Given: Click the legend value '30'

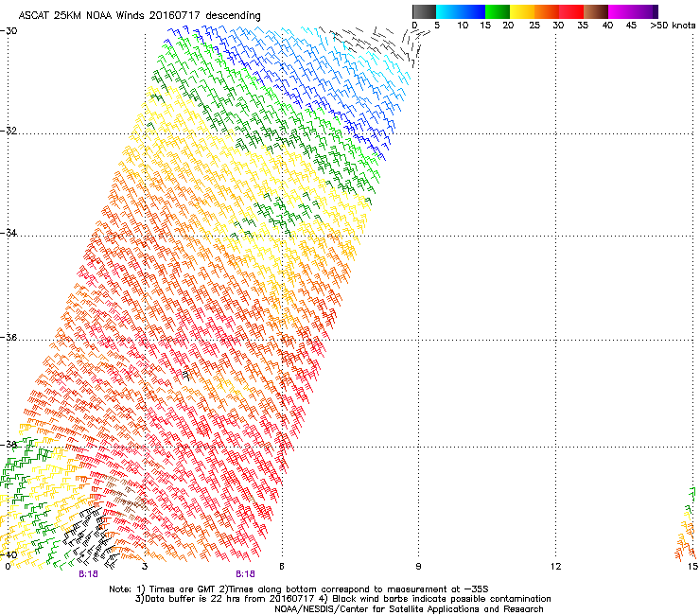Looking at the screenshot, I should click(558, 26).
